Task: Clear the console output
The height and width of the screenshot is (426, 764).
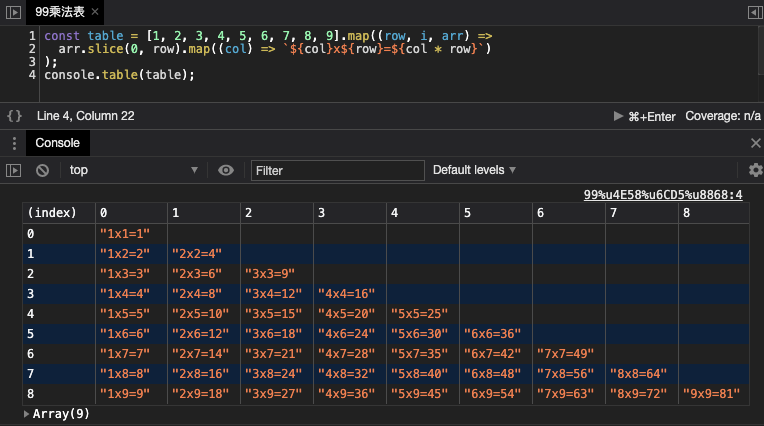Action: tap(42, 170)
